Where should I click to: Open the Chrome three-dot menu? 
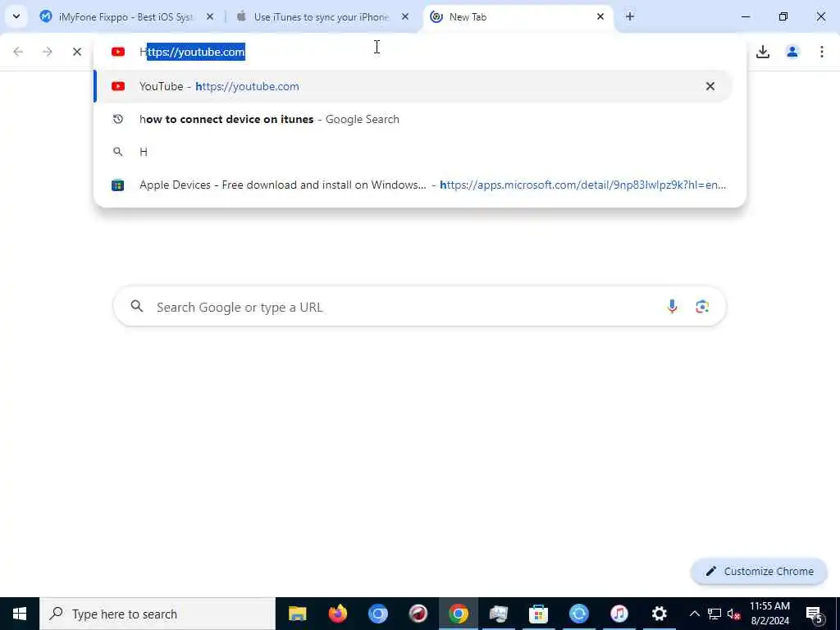click(x=822, y=52)
